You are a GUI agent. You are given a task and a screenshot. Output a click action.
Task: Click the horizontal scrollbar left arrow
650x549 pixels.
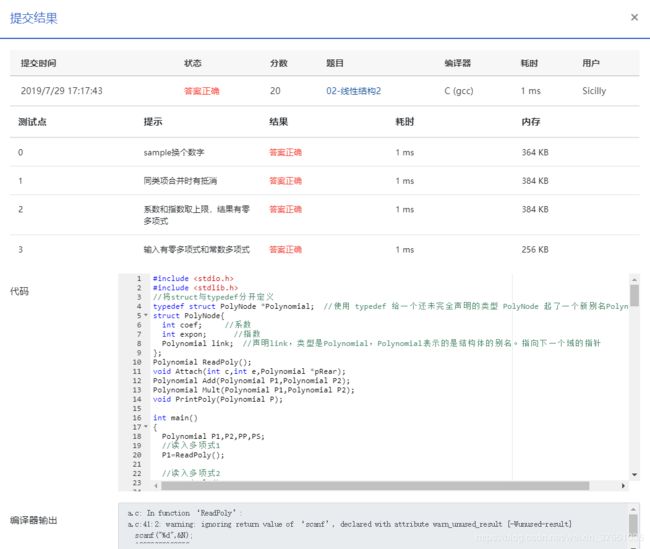coord(156,486)
